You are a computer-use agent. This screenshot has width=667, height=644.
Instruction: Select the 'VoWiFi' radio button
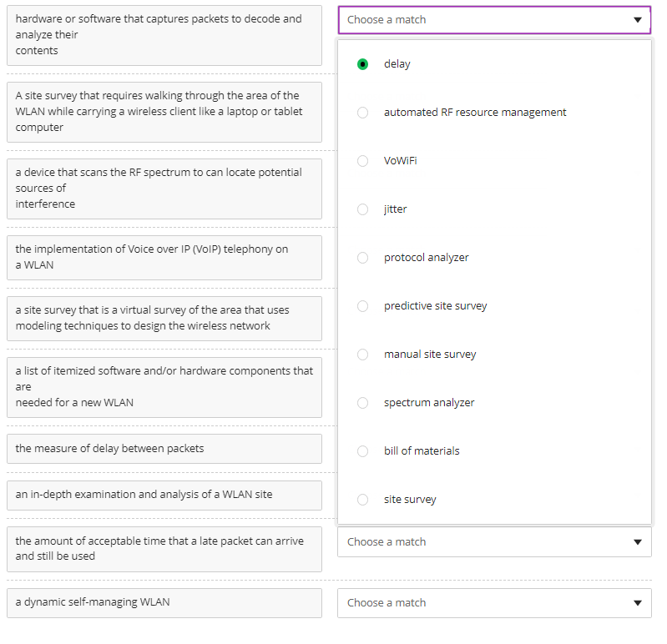[x=362, y=161]
